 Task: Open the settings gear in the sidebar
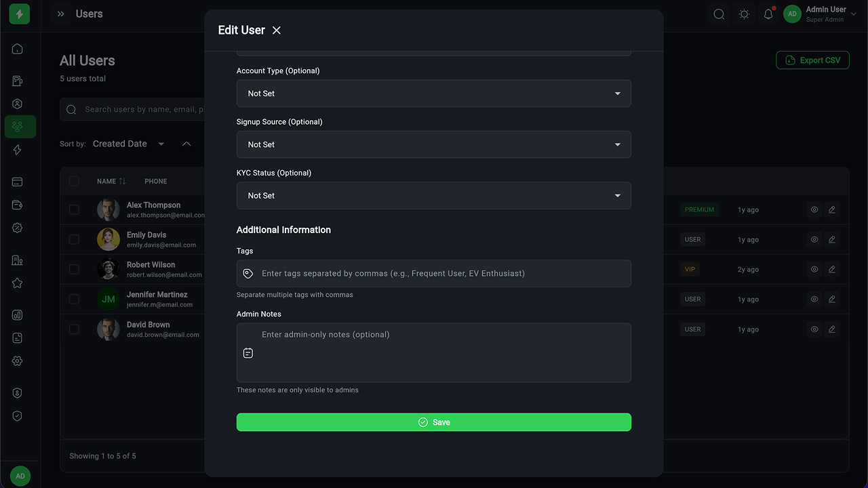coord(18,361)
